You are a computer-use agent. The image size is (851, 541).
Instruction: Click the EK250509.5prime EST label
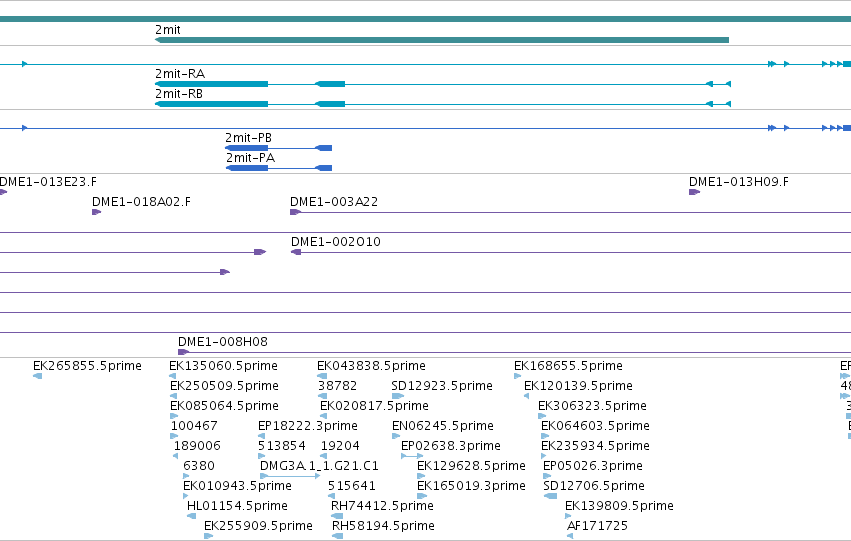pos(224,386)
